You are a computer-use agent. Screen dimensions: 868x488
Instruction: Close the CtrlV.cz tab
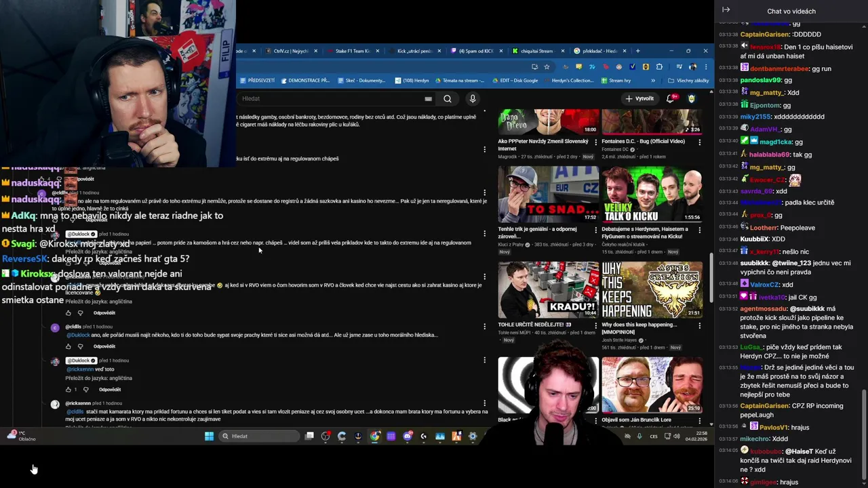point(316,51)
